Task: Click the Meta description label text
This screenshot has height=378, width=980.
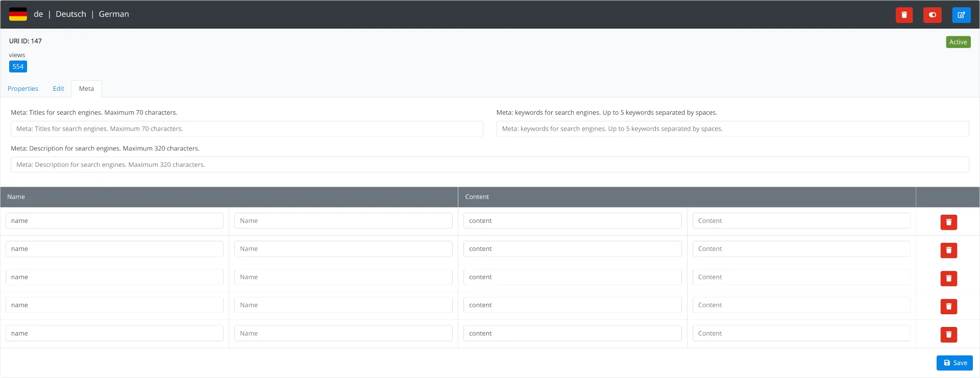Action: point(105,148)
